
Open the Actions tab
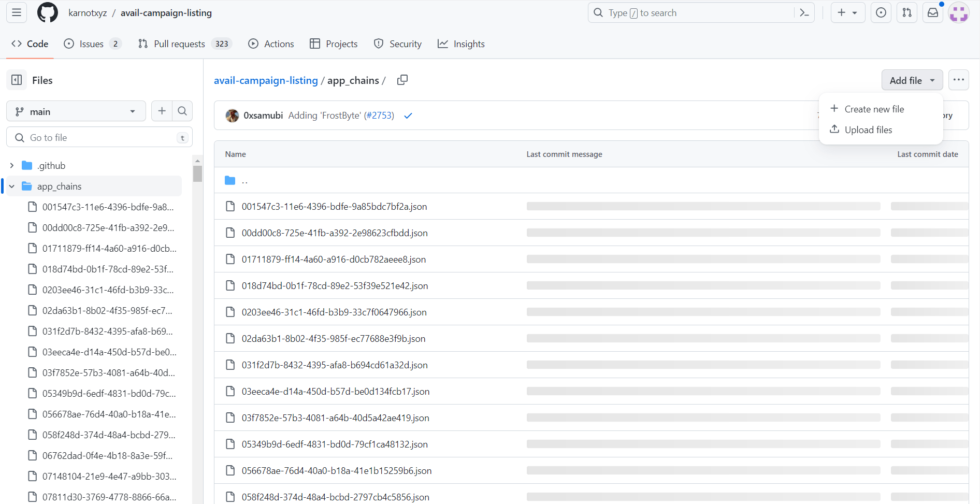(x=271, y=44)
